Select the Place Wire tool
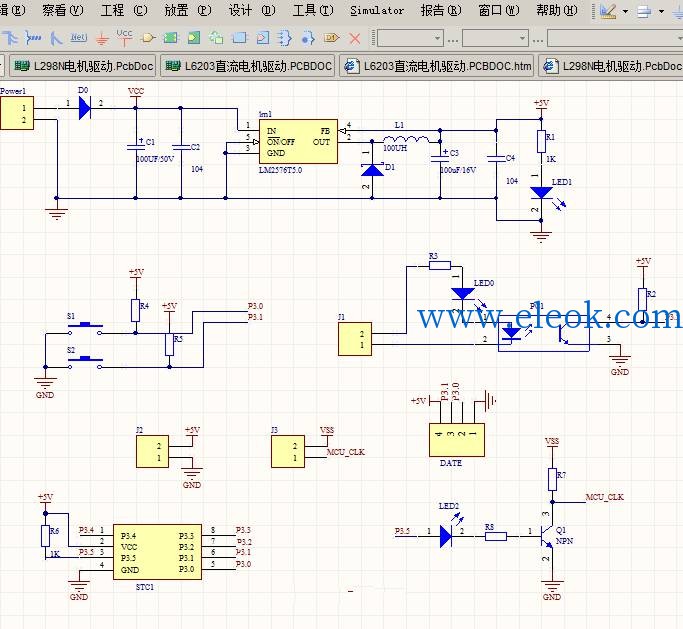The height and width of the screenshot is (629, 683). 10,38
